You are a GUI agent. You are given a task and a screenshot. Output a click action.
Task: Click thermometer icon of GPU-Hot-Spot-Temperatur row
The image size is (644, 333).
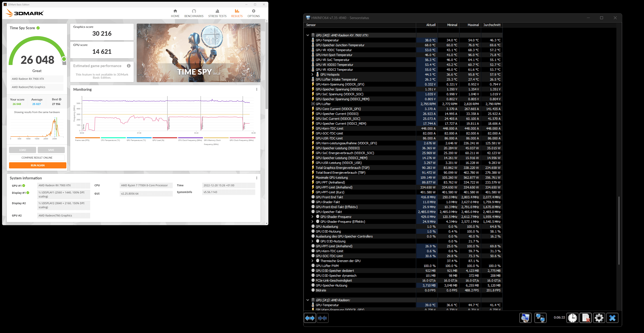click(313, 55)
